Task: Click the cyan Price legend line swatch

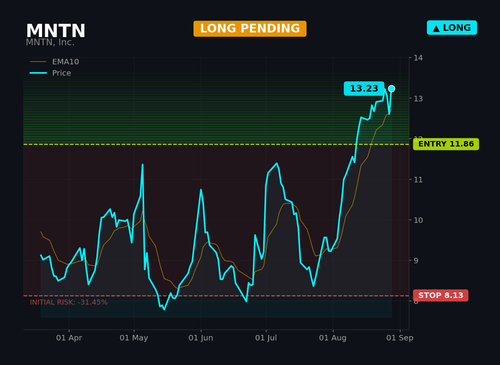Action: (x=38, y=73)
